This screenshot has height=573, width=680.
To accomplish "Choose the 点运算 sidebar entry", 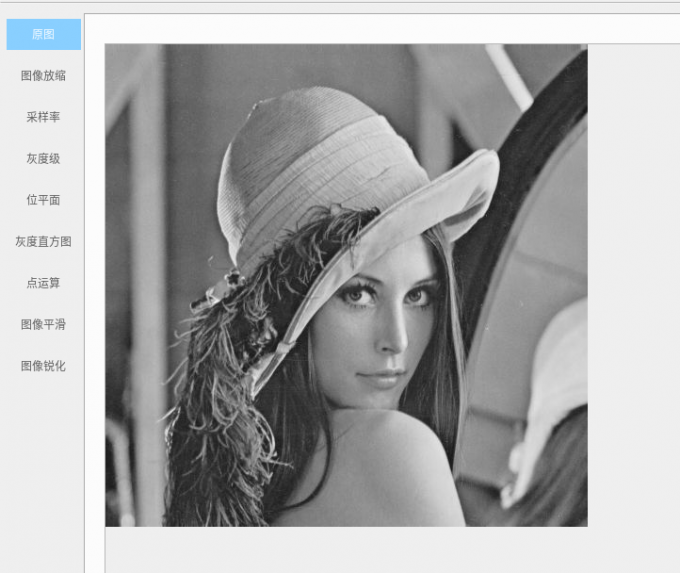I will [x=43, y=283].
